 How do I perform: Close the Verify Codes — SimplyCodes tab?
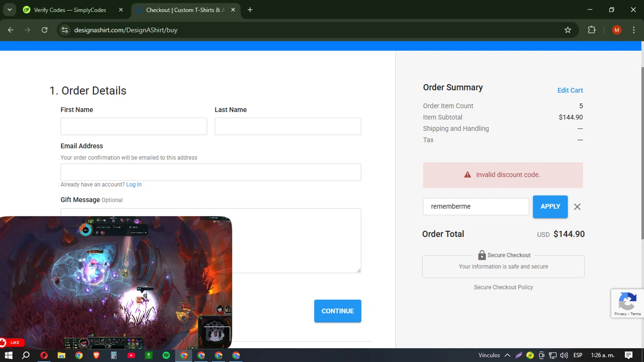click(121, 10)
